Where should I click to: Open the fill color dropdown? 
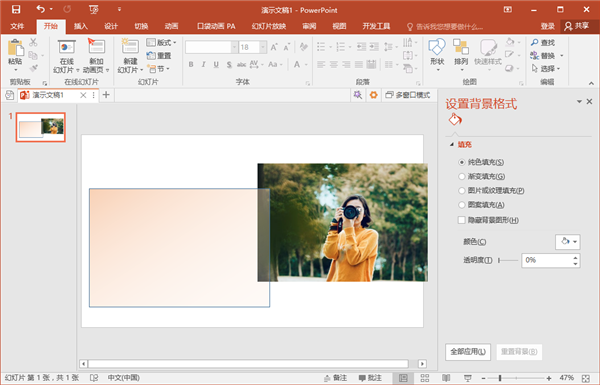point(568,242)
